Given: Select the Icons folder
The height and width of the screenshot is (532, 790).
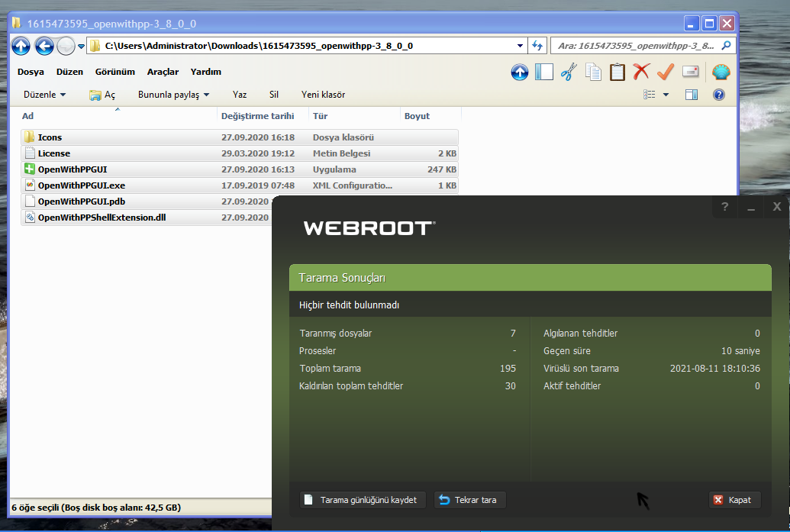Looking at the screenshot, I should (x=240, y=137).
